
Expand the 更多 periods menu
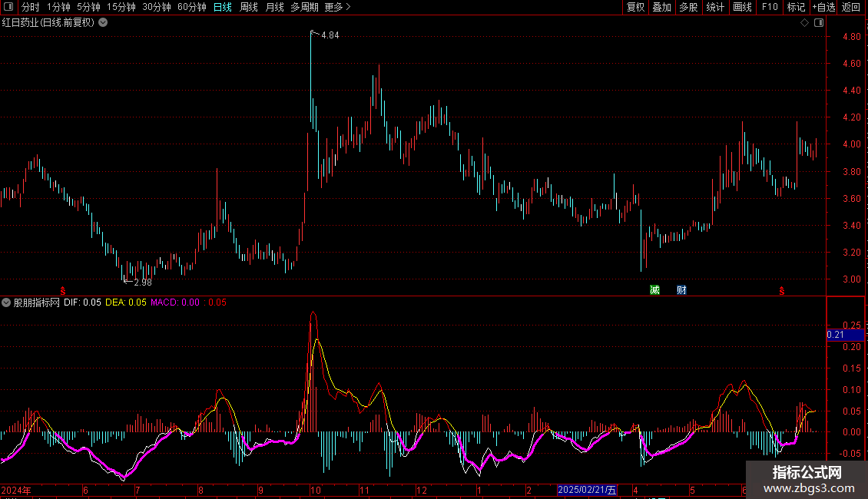pyautogui.click(x=337, y=7)
